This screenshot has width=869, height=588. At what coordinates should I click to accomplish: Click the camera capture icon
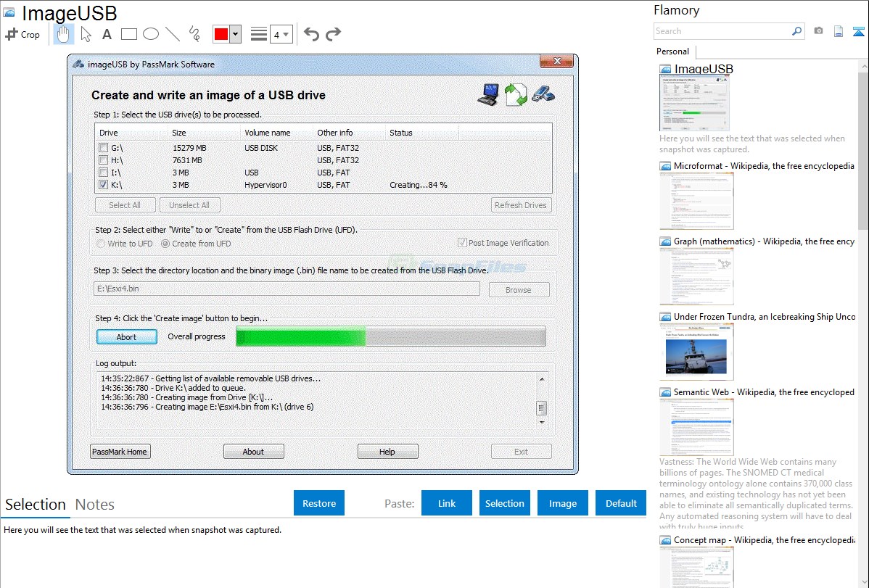pos(818,31)
